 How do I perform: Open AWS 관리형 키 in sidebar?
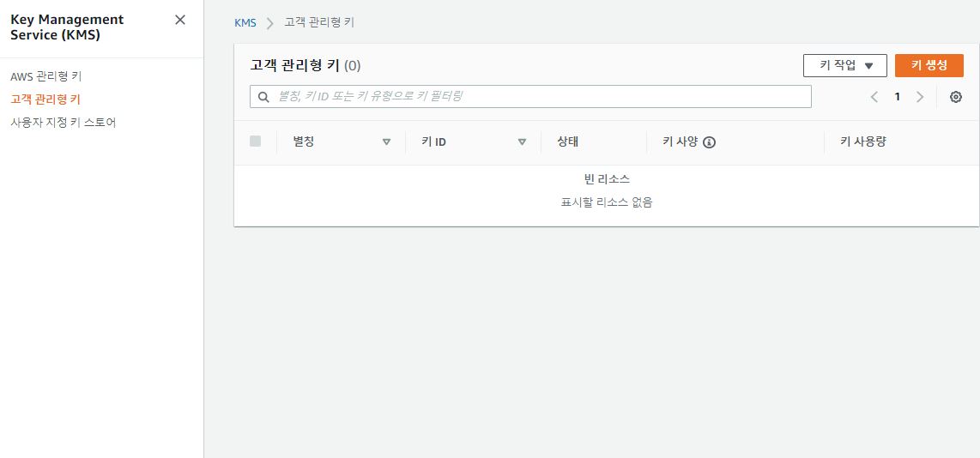(x=46, y=76)
